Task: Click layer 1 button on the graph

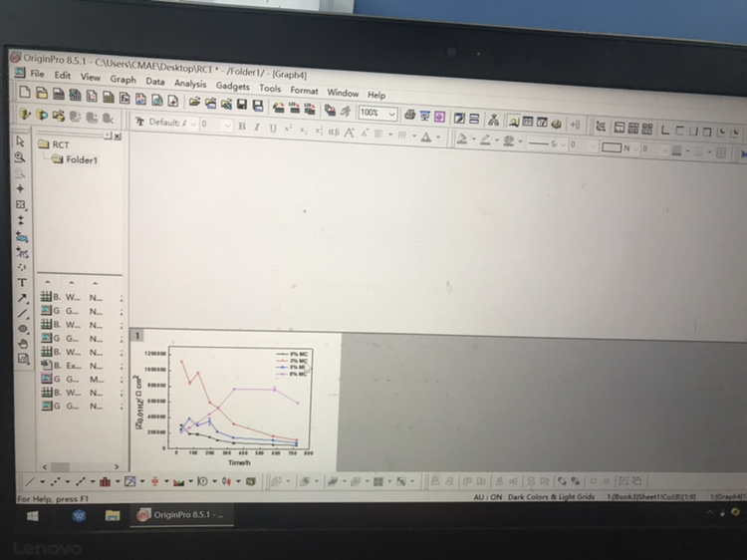Action: (x=136, y=336)
